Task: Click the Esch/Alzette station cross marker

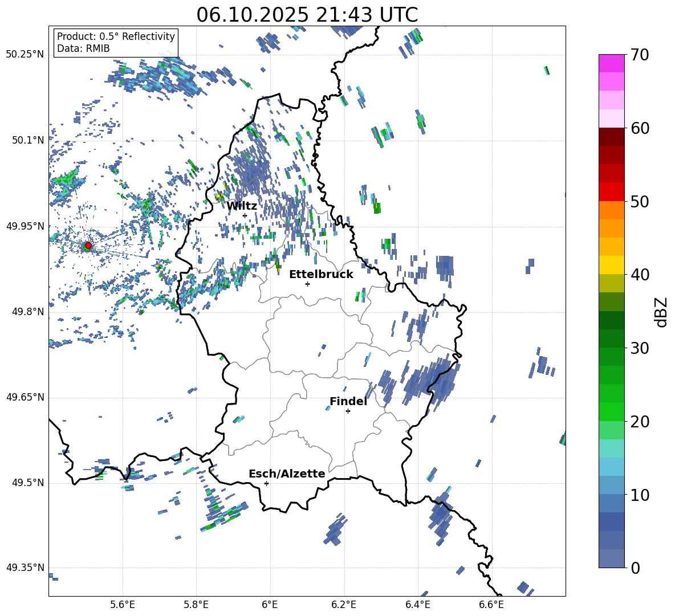Action: (266, 483)
